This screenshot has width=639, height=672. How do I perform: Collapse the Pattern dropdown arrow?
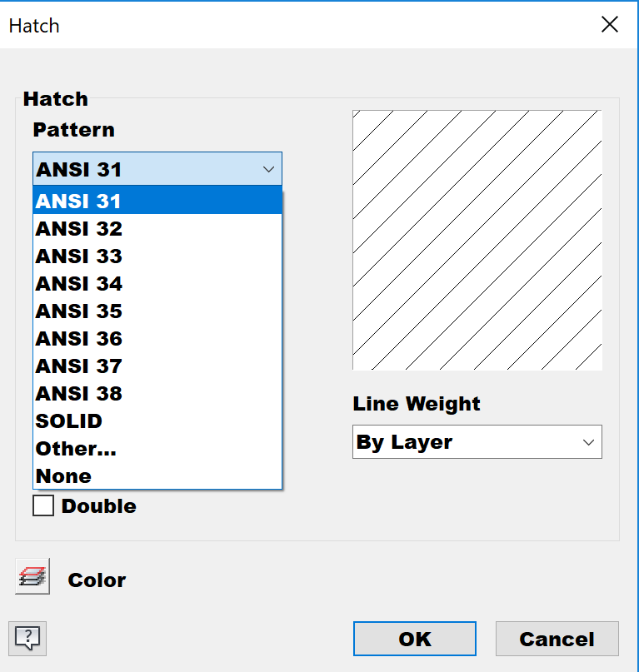pos(268,169)
